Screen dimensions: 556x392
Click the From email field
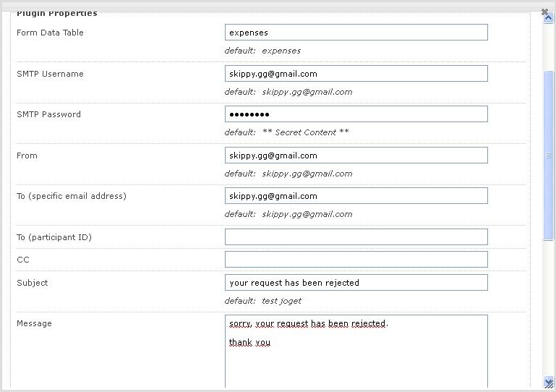(x=356, y=155)
